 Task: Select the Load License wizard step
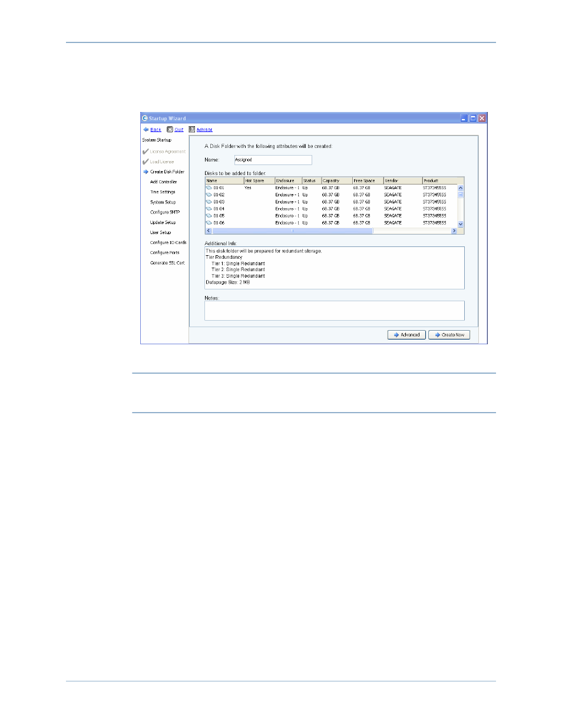(x=162, y=162)
